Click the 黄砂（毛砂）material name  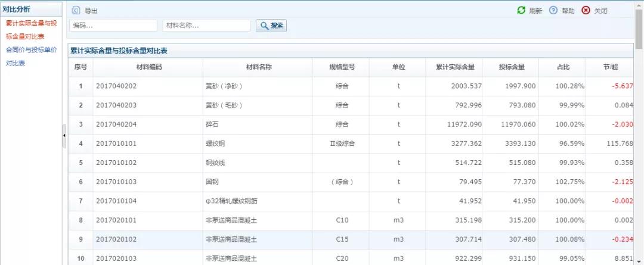click(224, 105)
